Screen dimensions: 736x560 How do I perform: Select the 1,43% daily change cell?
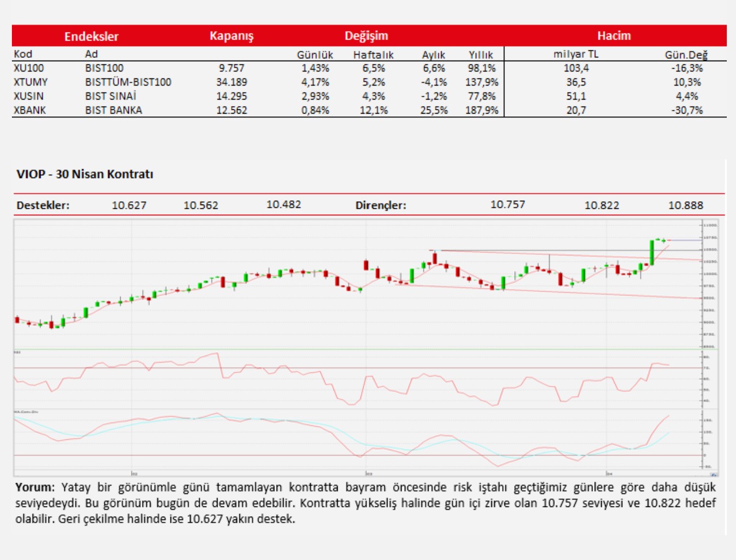click(x=316, y=68)
